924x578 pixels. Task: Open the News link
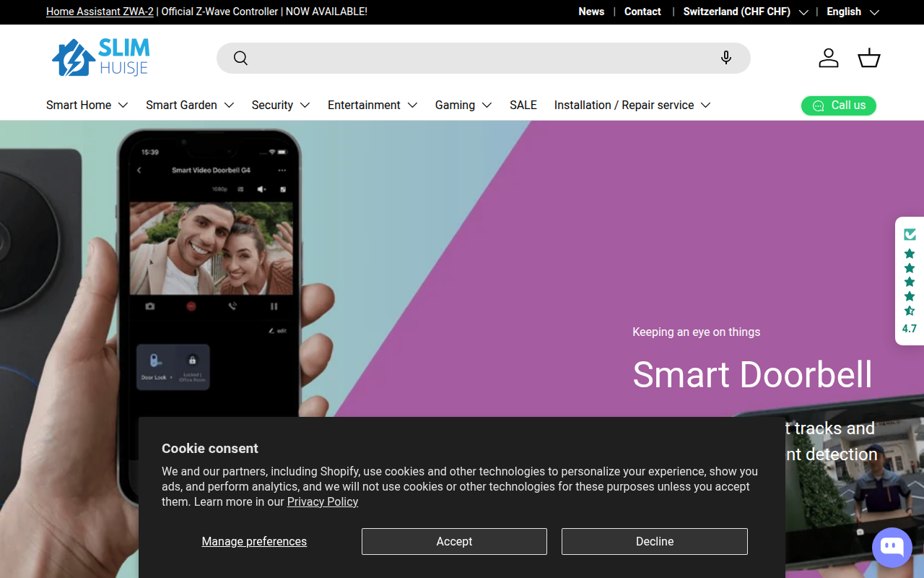coord(591,12)
